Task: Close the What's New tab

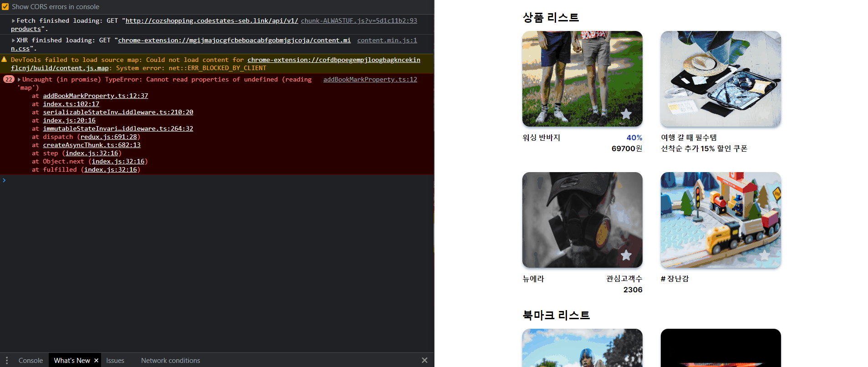Action: [x=96, y=361]
